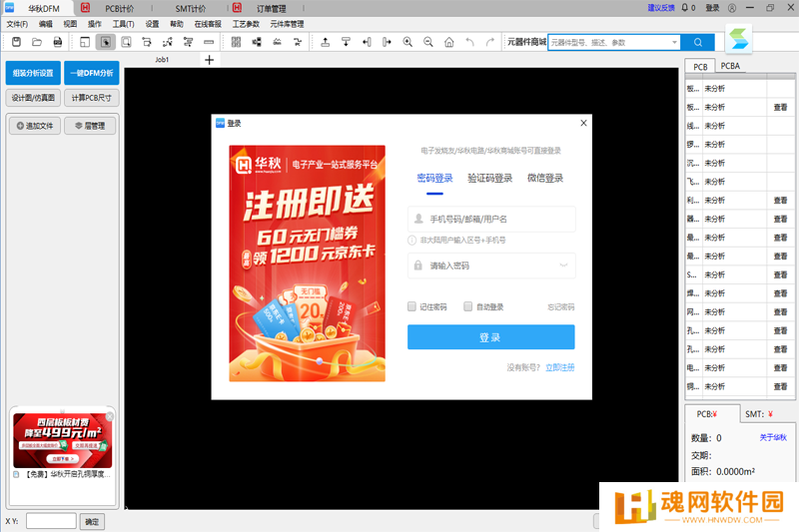Viewport: 799px width, 532px height.
Task: Open the 订单管理 top tab
Action: 271,9
